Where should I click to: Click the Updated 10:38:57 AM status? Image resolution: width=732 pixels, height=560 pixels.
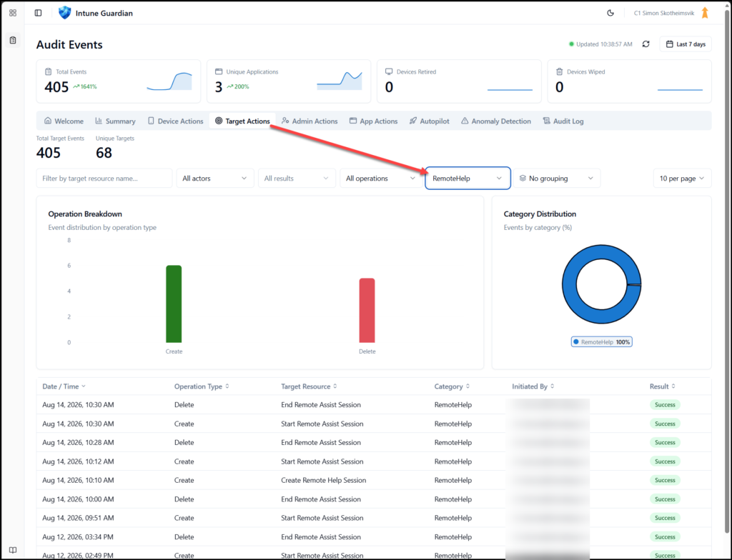coord(600,44)
